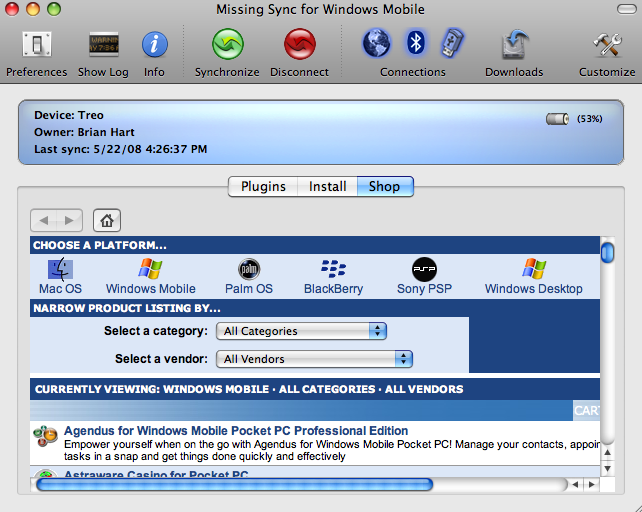Image resolution: width=642 pixels, height=512 pixels.
Task: Select the globe network connection icon
Action: point(376,43)
